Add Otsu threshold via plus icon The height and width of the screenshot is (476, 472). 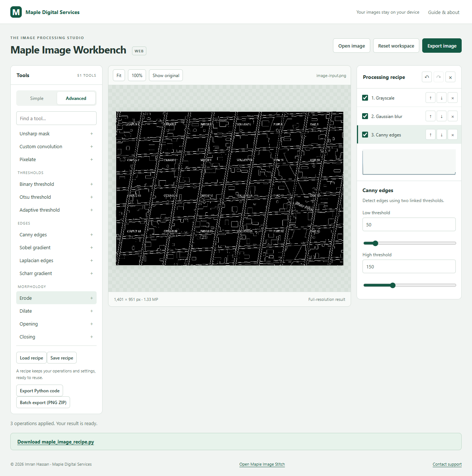pos(91,197)
